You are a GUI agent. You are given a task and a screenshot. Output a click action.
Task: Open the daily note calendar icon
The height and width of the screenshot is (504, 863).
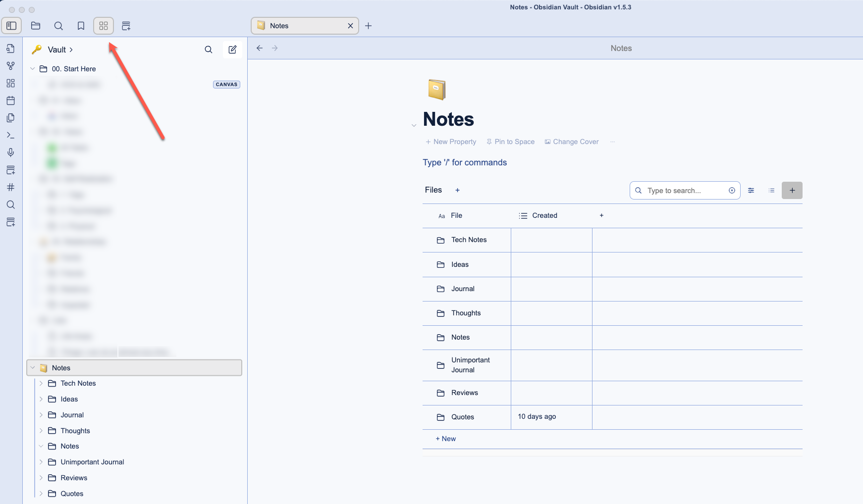pos(10,101)
